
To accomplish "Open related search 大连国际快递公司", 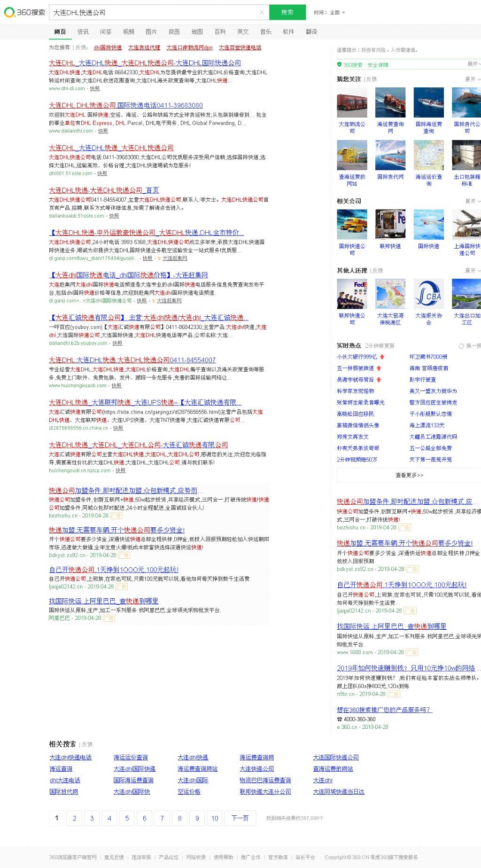I will tap(336, 758).
